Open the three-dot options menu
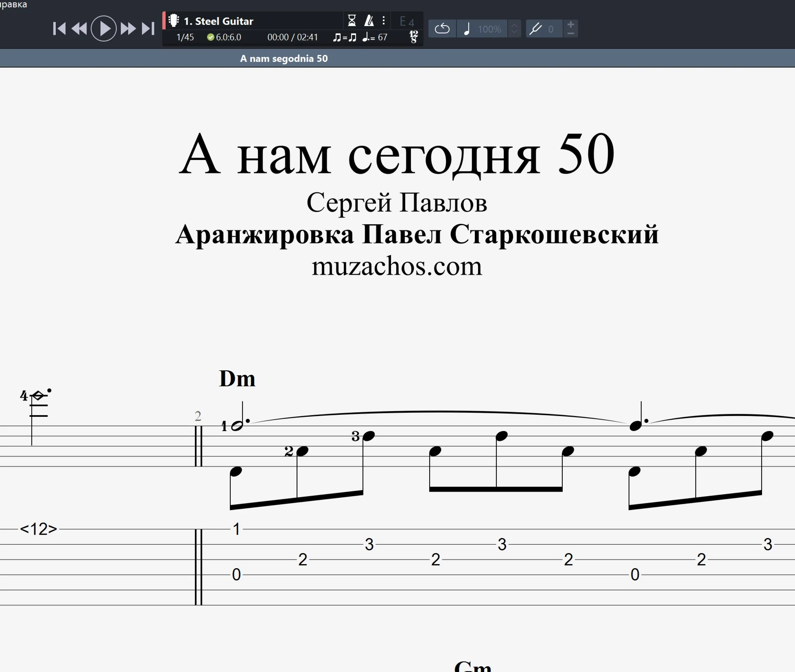This screenshot has width=795, height=672. point(383,20)
